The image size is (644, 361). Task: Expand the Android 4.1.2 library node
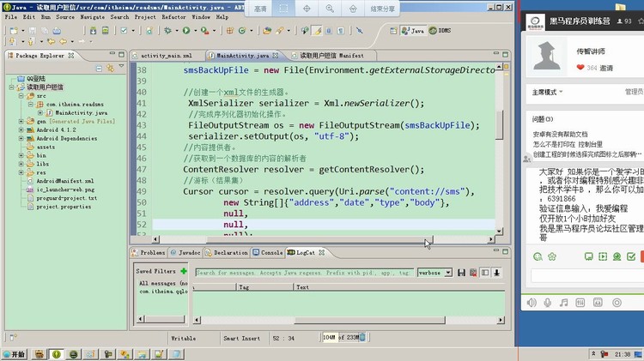(x=21, y=129)
